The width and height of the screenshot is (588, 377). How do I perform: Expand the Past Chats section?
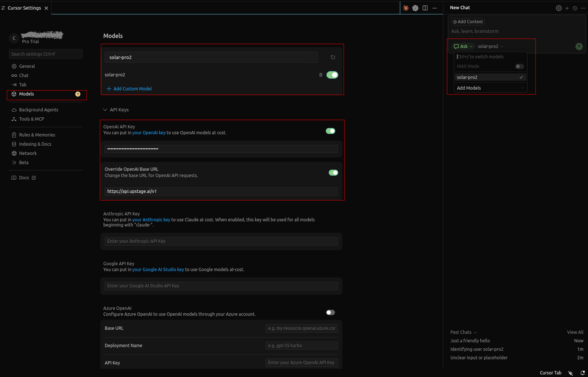point(463,332)
